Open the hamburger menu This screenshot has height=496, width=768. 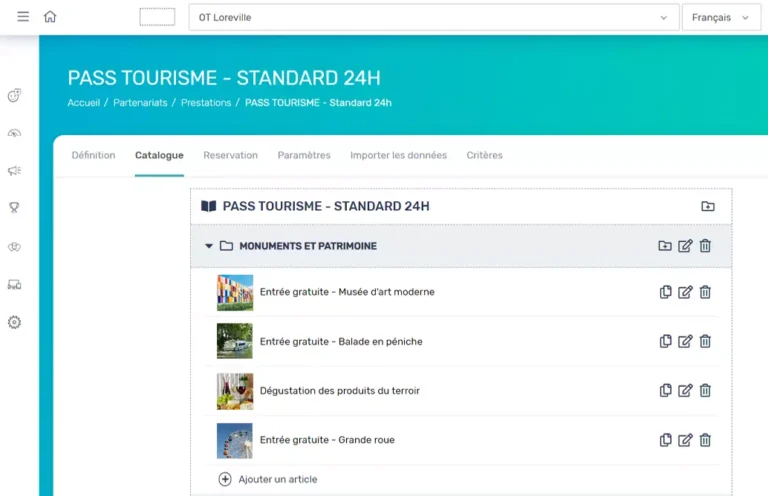click(x=23, y=17)
